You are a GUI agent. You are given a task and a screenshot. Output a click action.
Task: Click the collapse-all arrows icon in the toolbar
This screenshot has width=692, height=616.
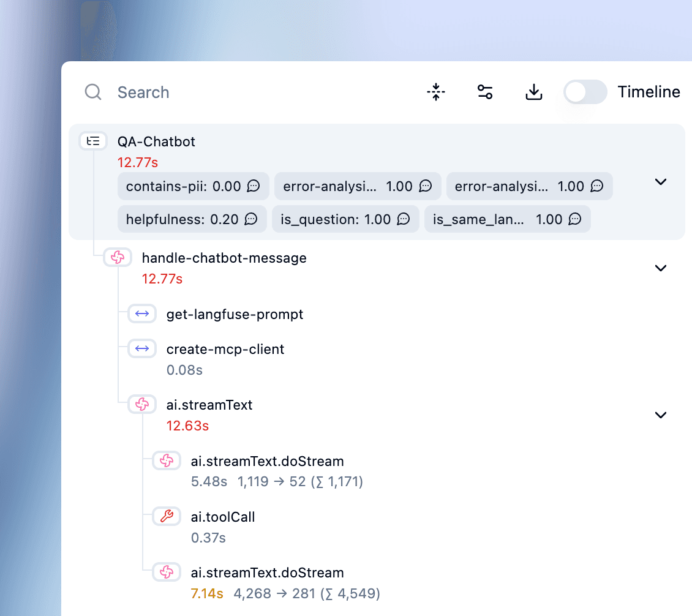(x=435, y=92)
